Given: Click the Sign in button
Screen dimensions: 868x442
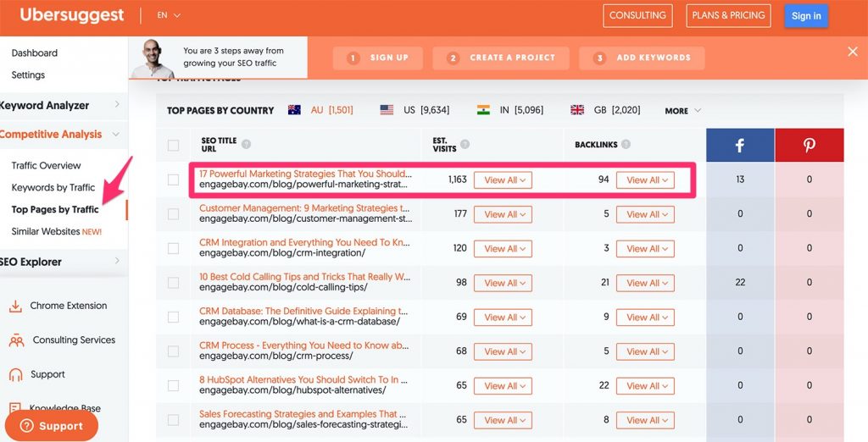Looking at the screenshot, I should [x=806, y=15].
